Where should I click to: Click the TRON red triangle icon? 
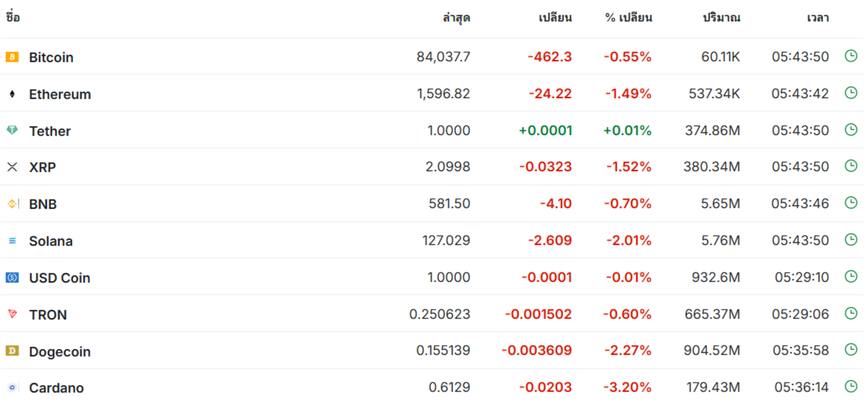(x=12, y=314)
